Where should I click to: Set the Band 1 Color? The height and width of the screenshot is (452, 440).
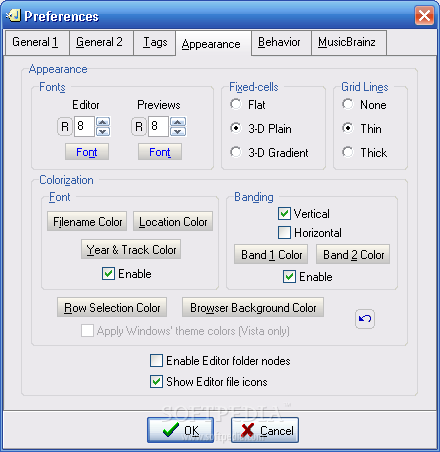[271, 255]
